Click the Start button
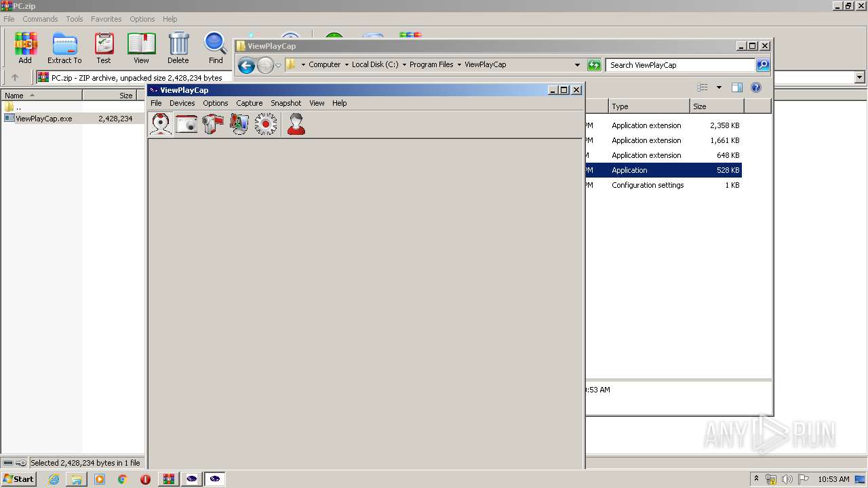The image size is (868, 488). (18, 479)
